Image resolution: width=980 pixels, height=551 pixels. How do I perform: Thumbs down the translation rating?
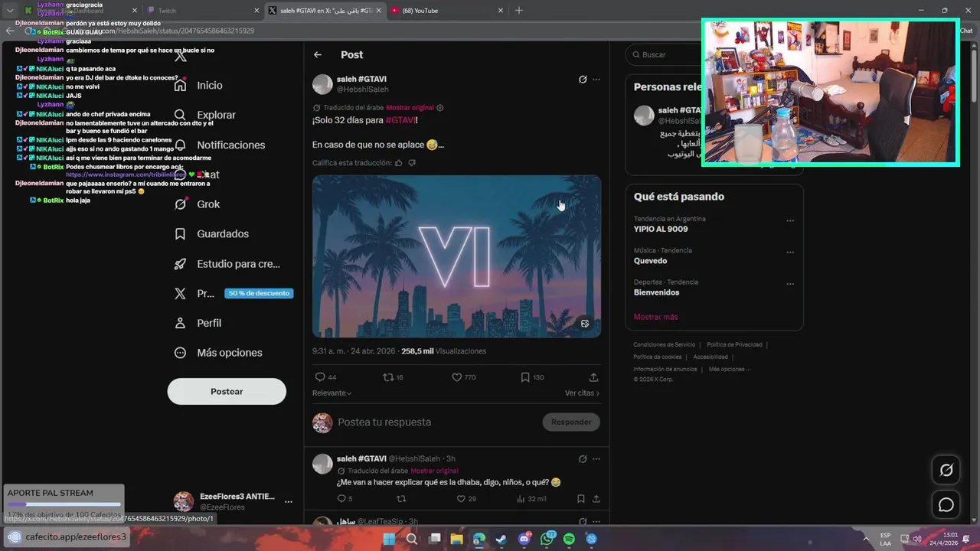tap(412, 163)
